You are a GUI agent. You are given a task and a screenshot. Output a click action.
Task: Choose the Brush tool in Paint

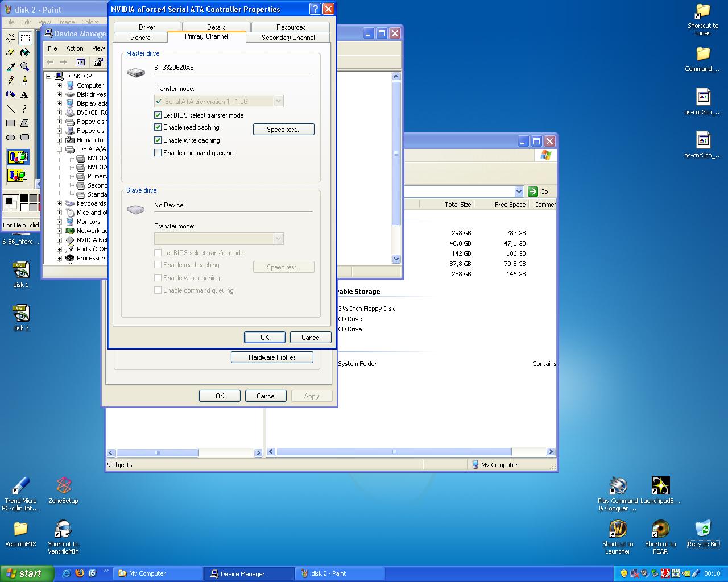(24, 81)
